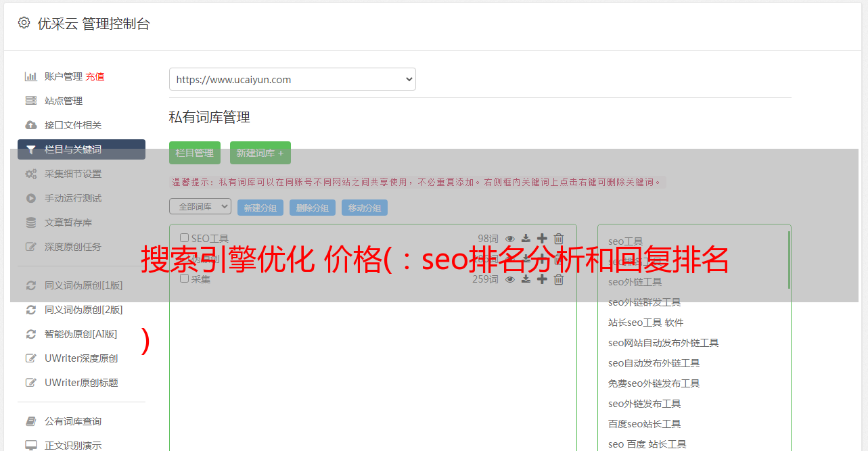Image resolution: width=868 pixels, height=451 pixels.
Task: Open UWriter原创标题 sidebar item
Action: click(x=81, y=383)
